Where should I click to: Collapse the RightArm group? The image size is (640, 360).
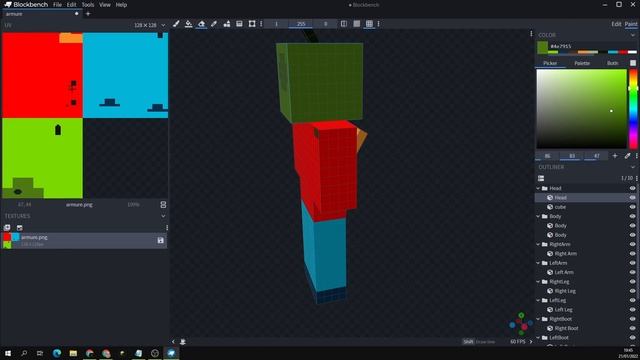[x=538, y=244]
